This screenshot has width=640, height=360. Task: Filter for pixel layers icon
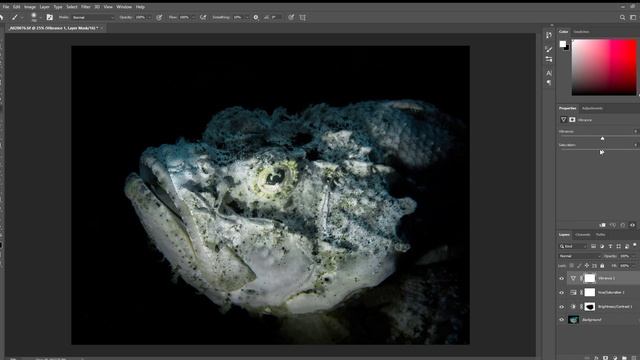point(593,246)
